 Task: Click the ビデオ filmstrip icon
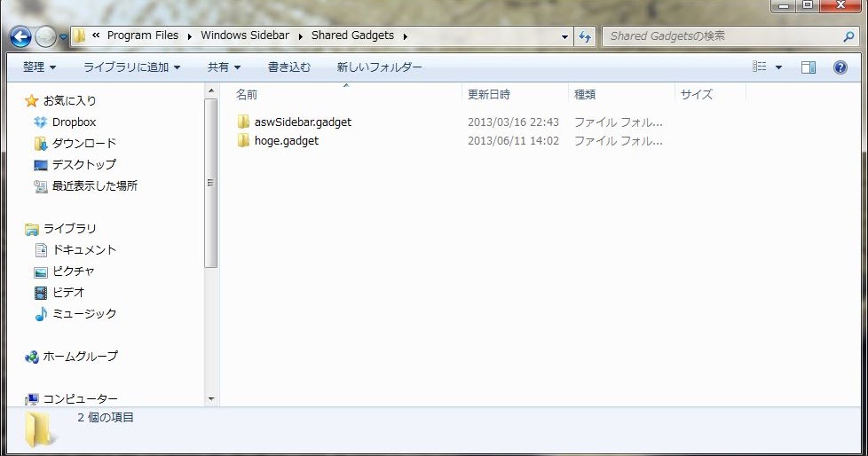(x=41, y=293)
